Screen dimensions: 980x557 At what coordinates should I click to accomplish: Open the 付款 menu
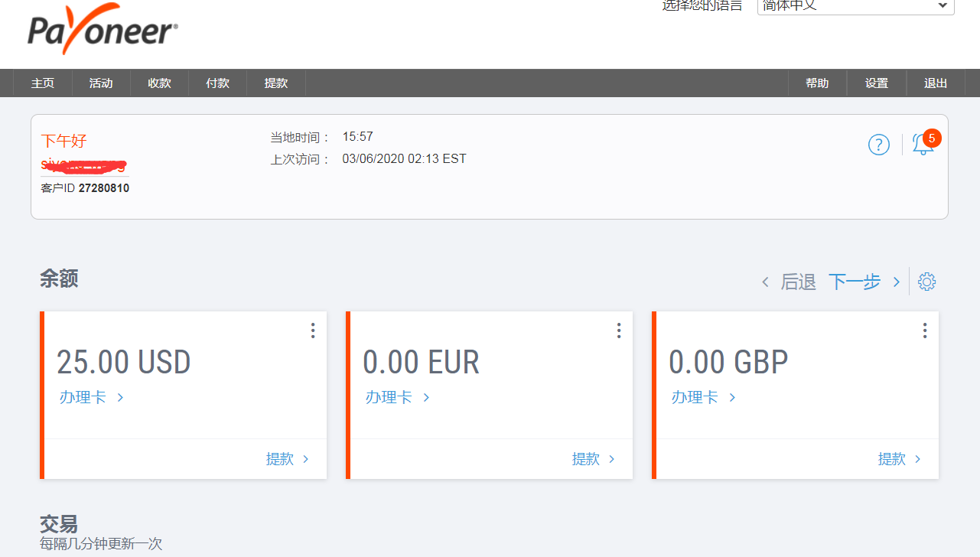click(x=217, y=83)
